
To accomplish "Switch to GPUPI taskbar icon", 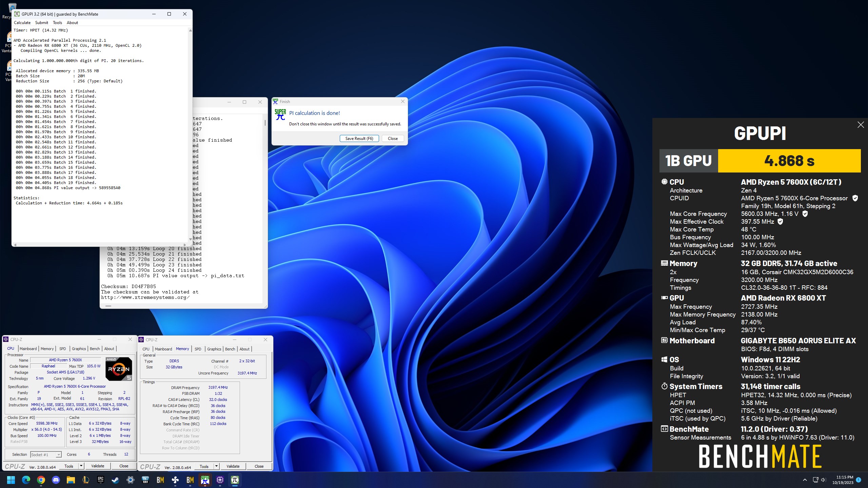I will (235, 480).
